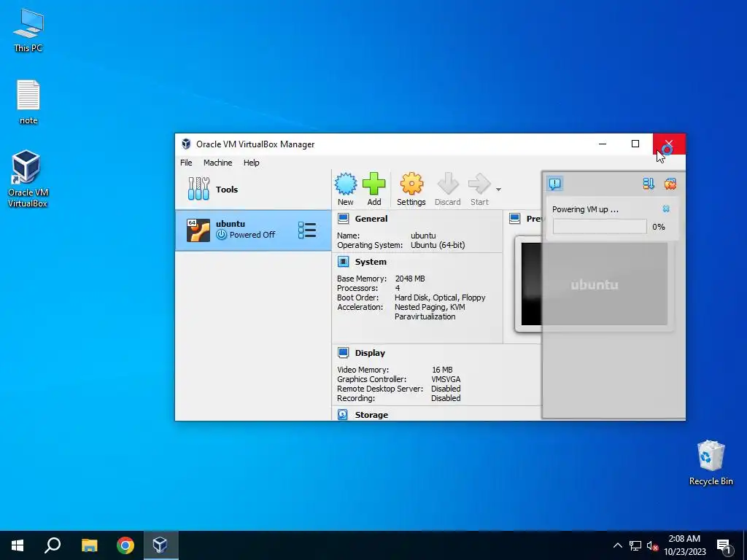Click the Preview section monitor icon
This screenshot has height=560, width=747.
click(514, 219)
